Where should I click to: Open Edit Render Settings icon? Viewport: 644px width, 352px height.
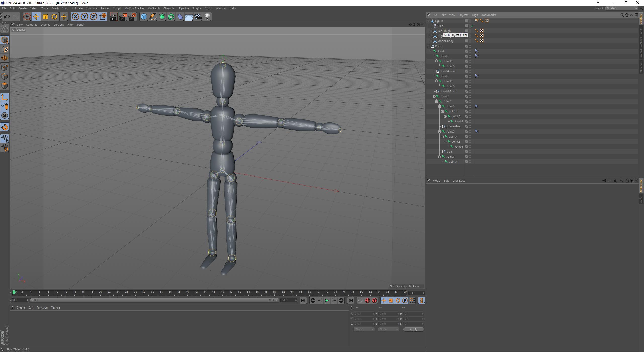click(x=132, y=17)
